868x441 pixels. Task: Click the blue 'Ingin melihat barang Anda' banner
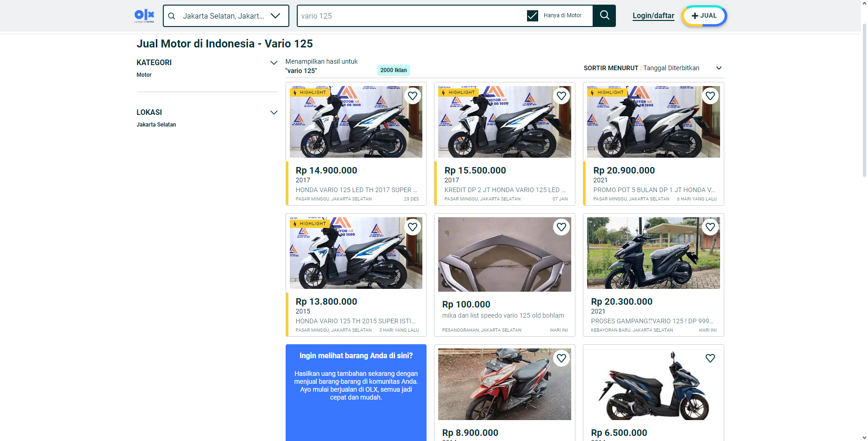pos(356,393)
